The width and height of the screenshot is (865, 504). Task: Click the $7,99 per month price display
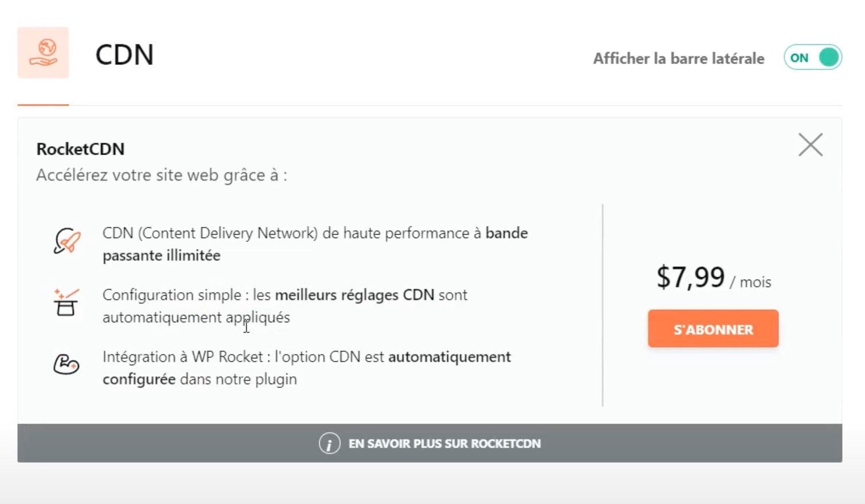click(x=713, y=279)
